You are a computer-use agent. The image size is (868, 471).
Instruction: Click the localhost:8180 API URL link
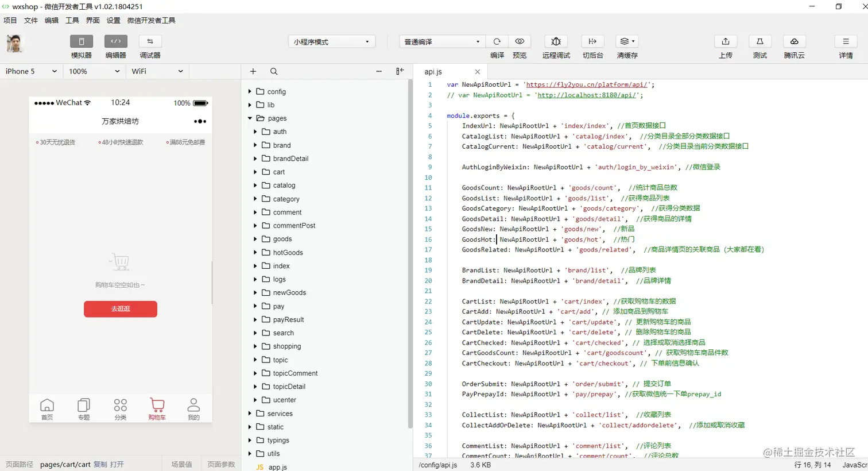[x=587, y=95]
